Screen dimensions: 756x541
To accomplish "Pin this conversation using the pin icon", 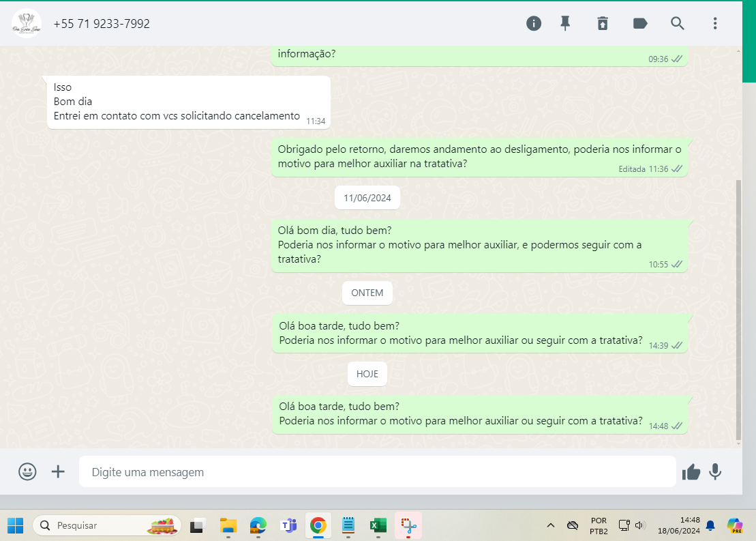I will 565,24.
